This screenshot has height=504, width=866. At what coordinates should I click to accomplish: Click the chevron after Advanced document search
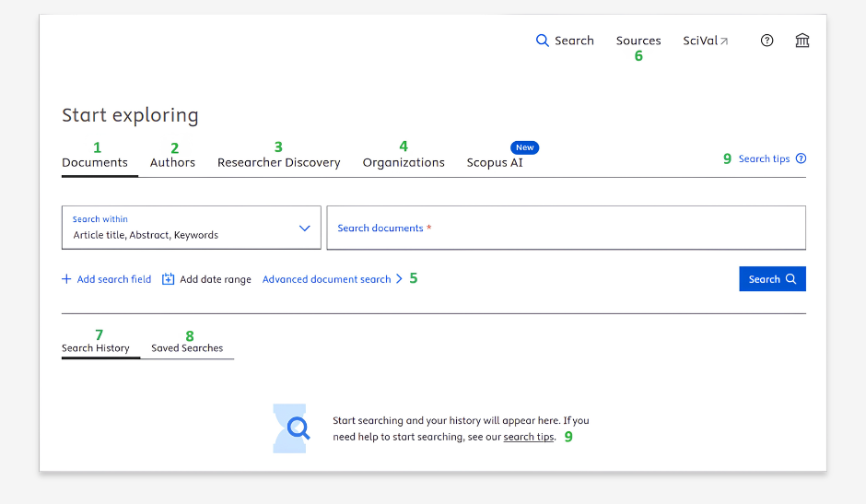(x=399, y=279)
